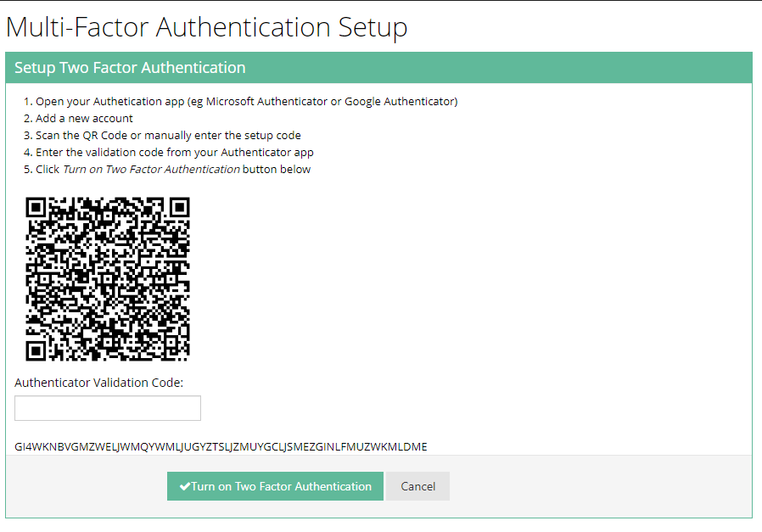
Task: Click step 4 'Enter the validation code' text
Action: (x=175, y=153)
